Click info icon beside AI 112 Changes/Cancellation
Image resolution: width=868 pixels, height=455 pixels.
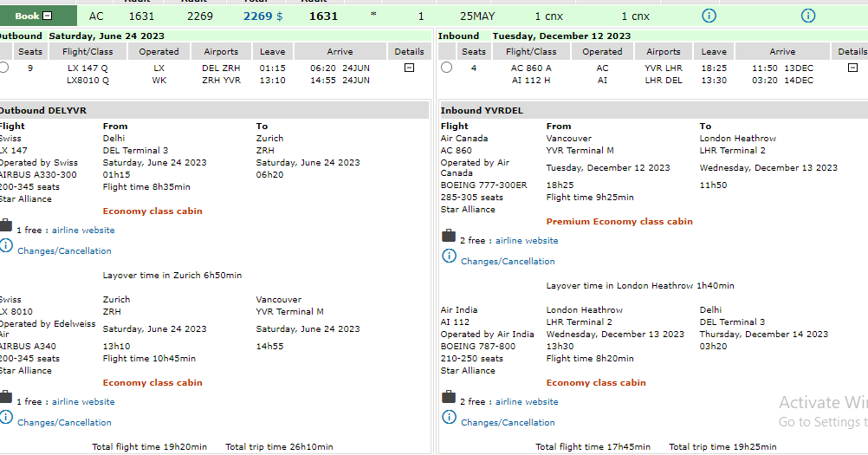[449, 419]
